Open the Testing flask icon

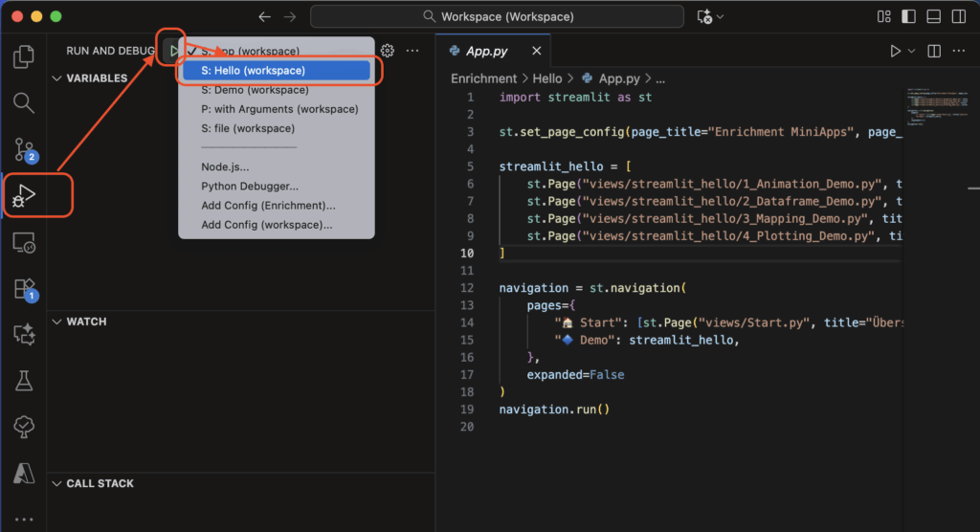pos(23,381)
